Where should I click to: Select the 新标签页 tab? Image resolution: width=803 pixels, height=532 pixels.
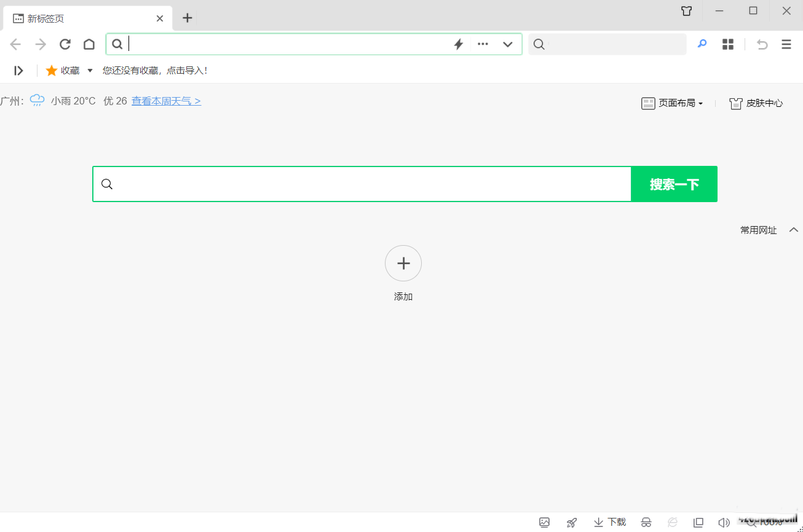[x=88, y=18]
